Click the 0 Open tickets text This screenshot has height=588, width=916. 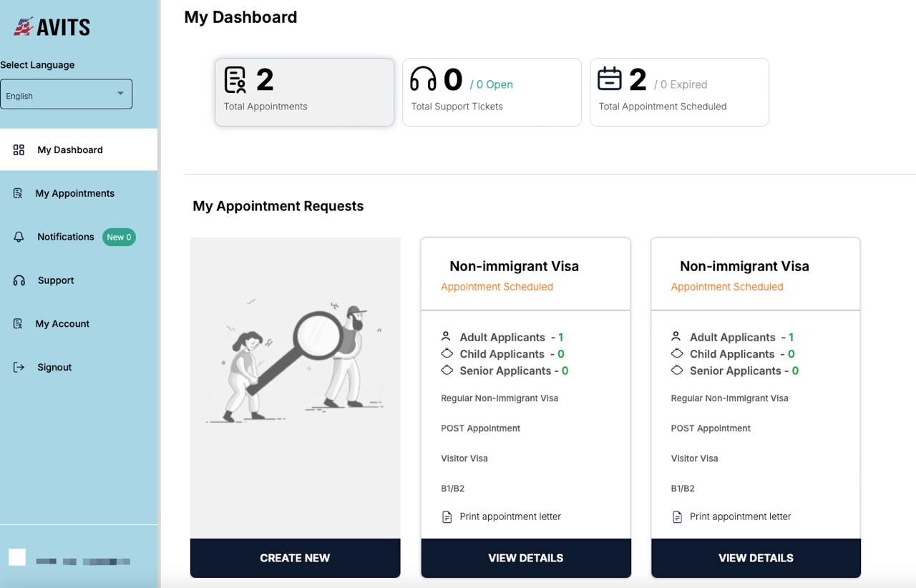492,84
